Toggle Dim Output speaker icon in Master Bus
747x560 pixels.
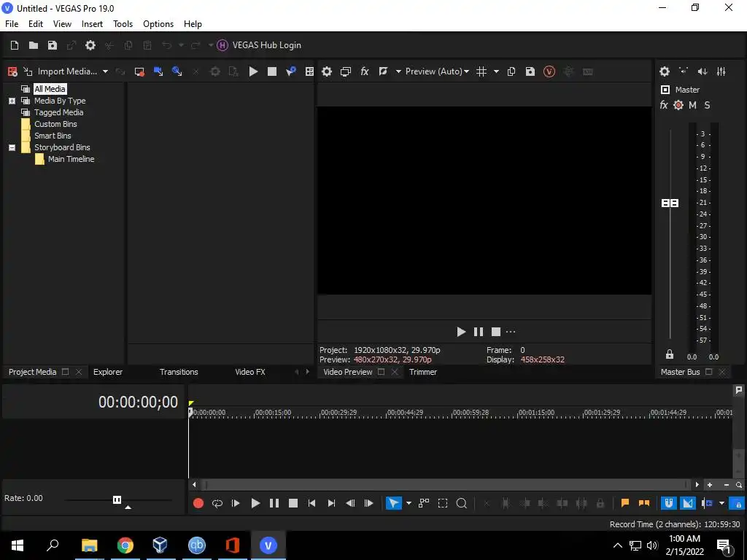pyautogui.click(x=703, y=71)
